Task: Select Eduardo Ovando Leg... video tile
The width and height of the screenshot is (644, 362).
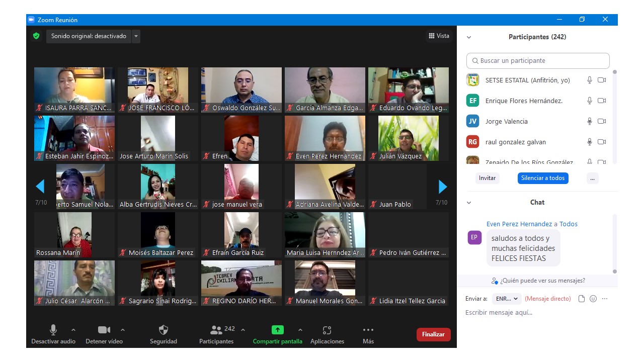Action: pyautogui.click(x=409, y=90)
